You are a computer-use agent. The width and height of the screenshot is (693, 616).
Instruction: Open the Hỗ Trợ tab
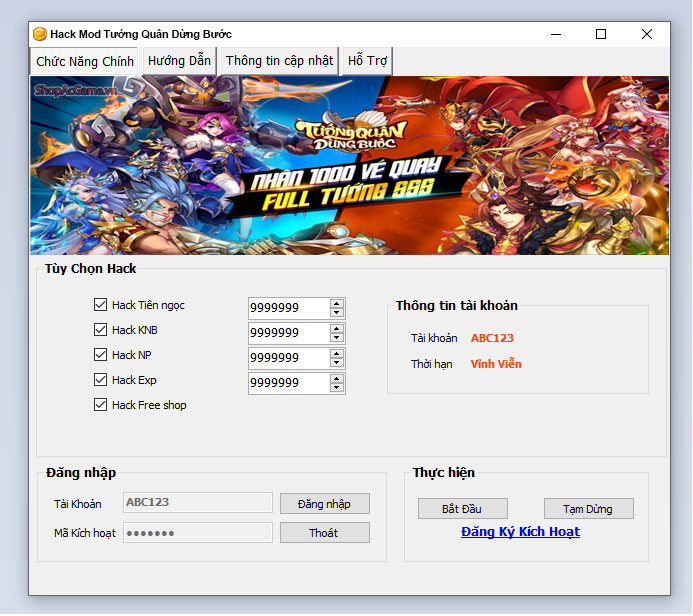(x=367, y=61)
